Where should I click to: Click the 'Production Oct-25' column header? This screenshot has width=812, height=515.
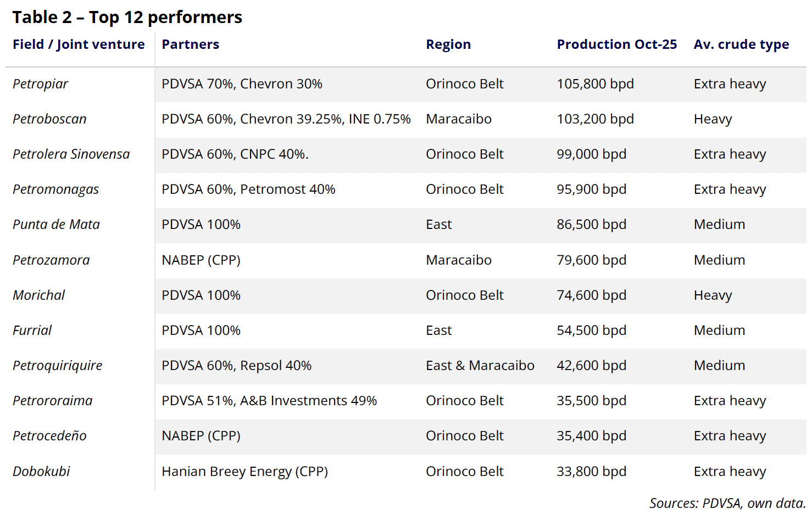[x=616, y=44]
